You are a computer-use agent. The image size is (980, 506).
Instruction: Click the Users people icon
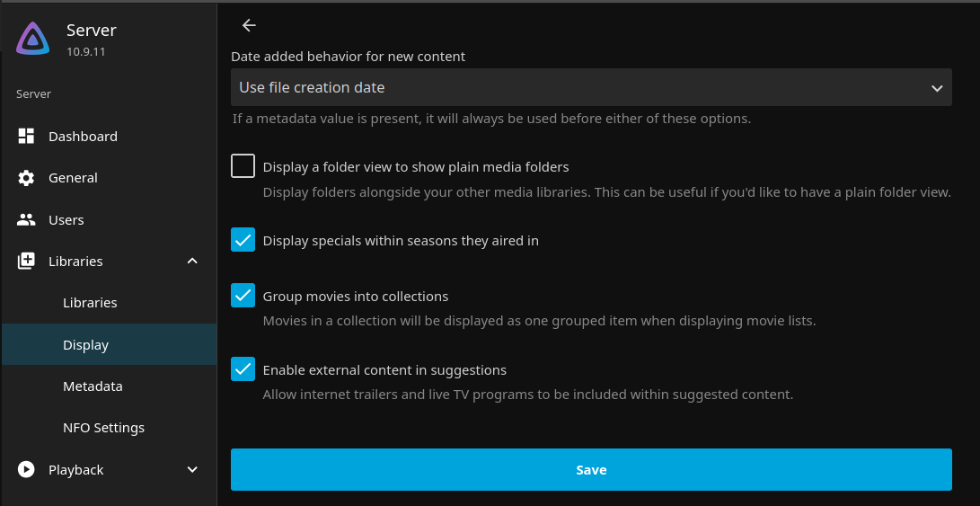[x=26, y=220]
